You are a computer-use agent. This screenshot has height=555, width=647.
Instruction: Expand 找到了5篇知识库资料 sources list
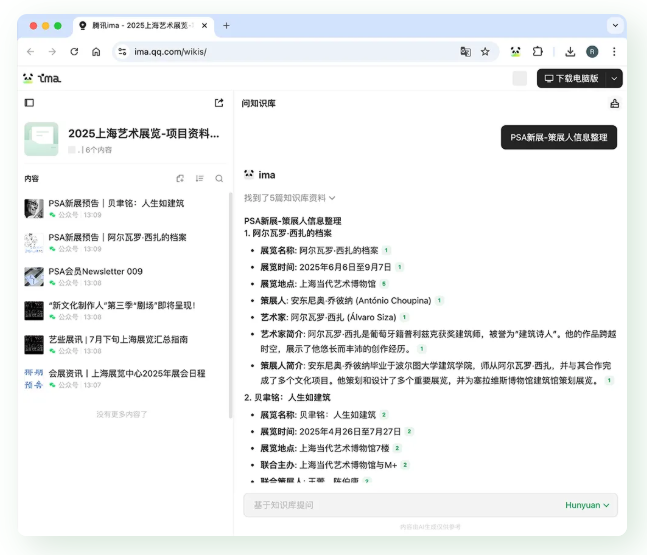290,198
